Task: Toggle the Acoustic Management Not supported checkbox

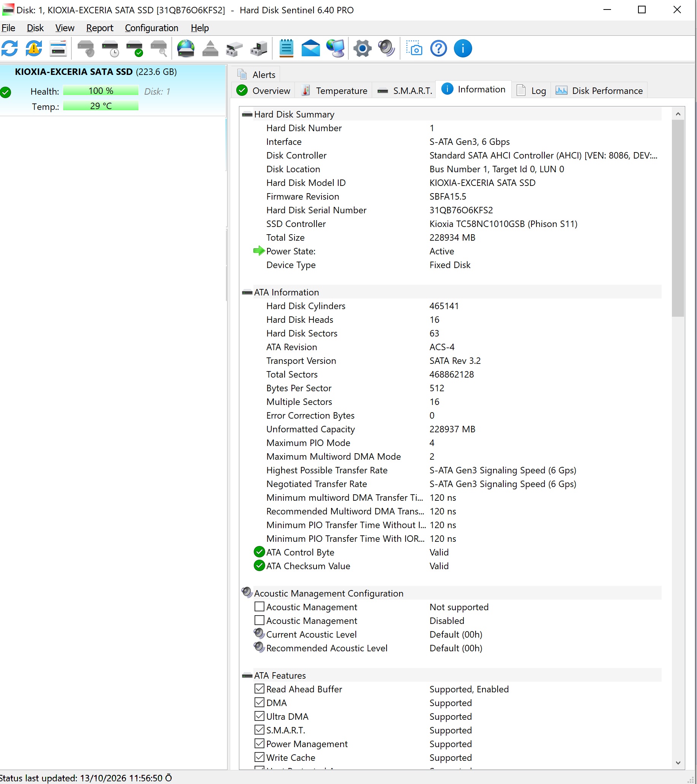Action: tap(259, 607)
